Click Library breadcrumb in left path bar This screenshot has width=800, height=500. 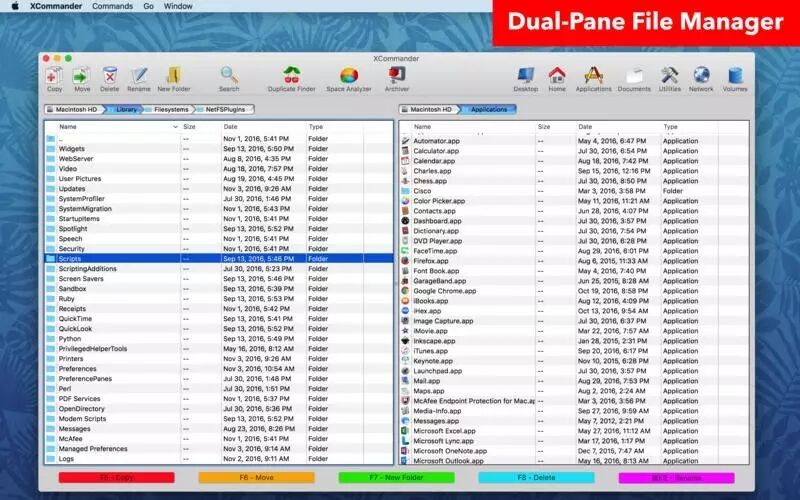[x=124, y=109]
